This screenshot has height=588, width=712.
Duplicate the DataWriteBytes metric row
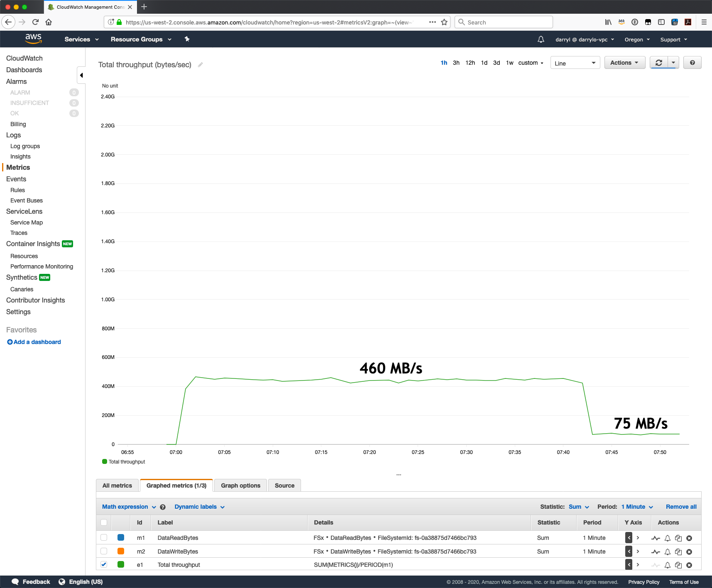pos(678,552)
